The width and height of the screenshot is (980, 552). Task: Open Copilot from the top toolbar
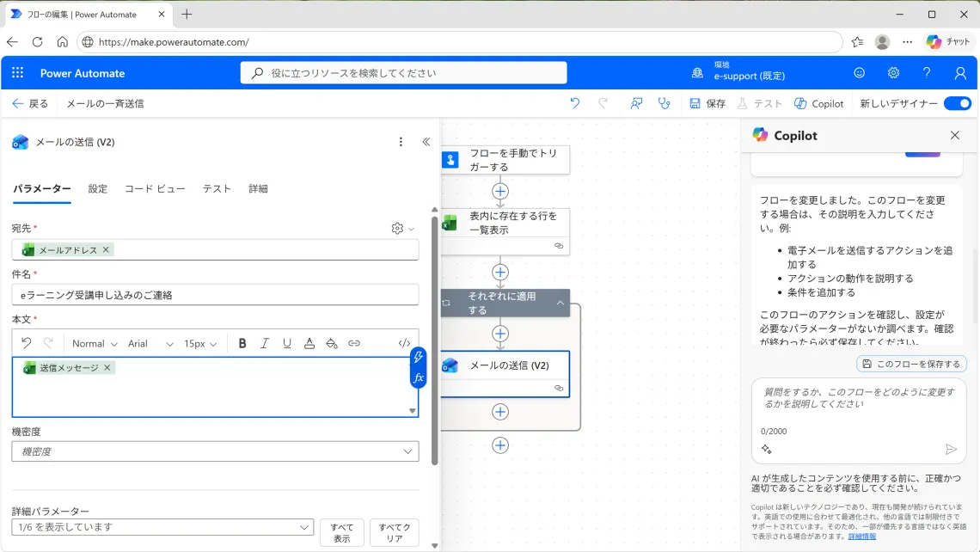coord(818,103)
